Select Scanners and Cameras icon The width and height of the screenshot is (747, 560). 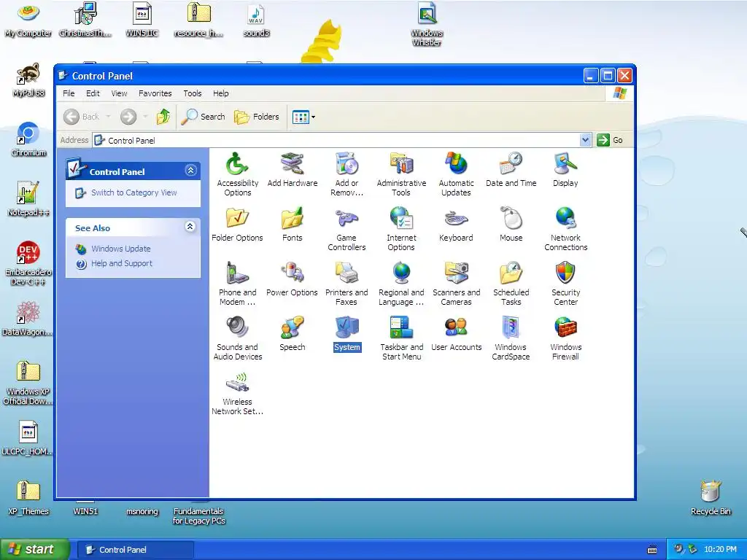pyautogui.click(x=457, y=274)
